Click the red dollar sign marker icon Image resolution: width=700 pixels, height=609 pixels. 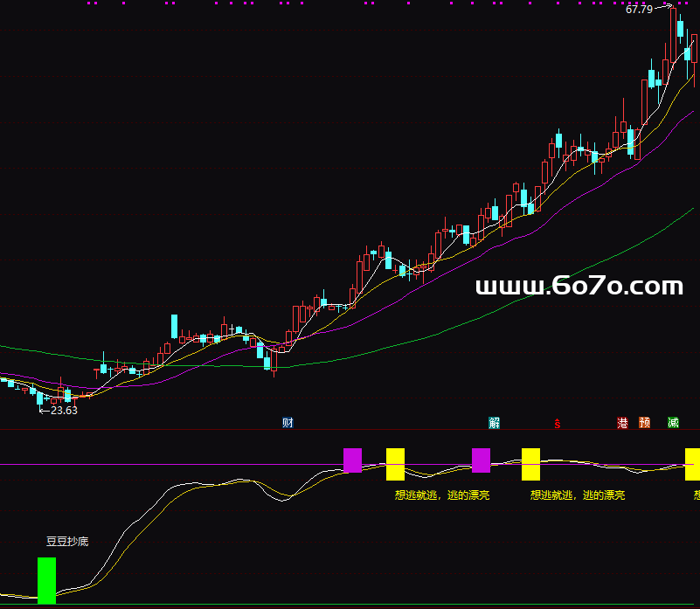pos(557,424)
